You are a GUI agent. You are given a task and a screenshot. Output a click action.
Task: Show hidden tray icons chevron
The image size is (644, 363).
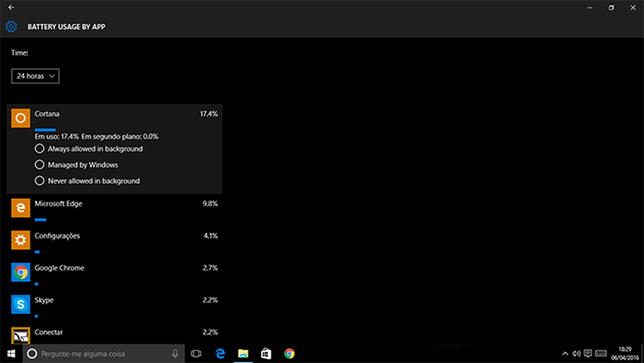pos(565,354)
